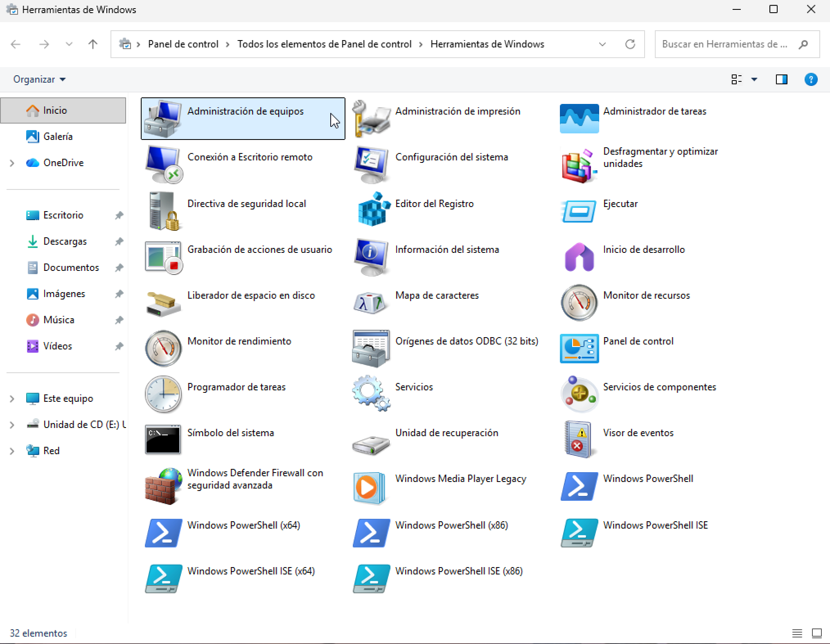Image resolution: width=830 pixels, height=644 pixels.
Task: Go to Panel de control breadcrumb
Action: pyautogui.click(x=183, y=44)
